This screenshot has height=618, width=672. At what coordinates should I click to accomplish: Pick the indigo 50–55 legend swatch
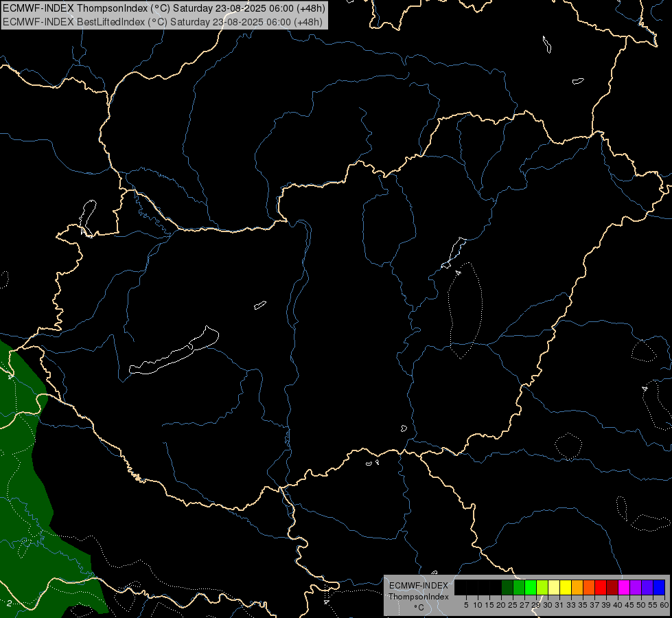[x=647, y=587]
